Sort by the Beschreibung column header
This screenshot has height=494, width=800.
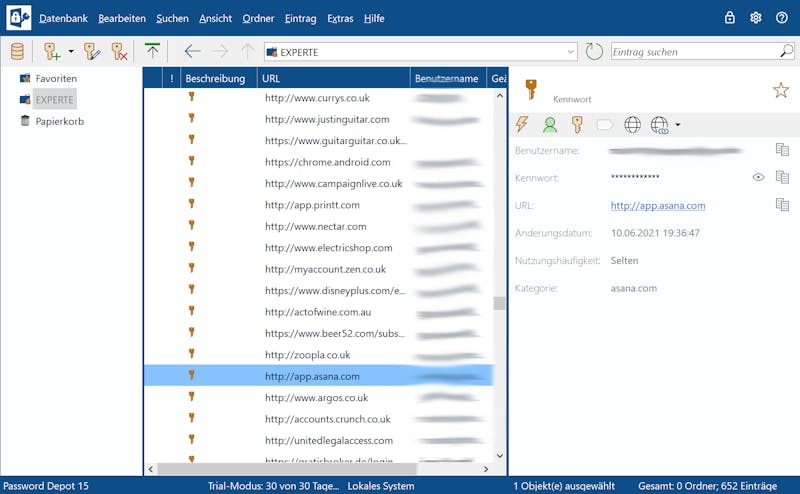click(x=219, y=78)
